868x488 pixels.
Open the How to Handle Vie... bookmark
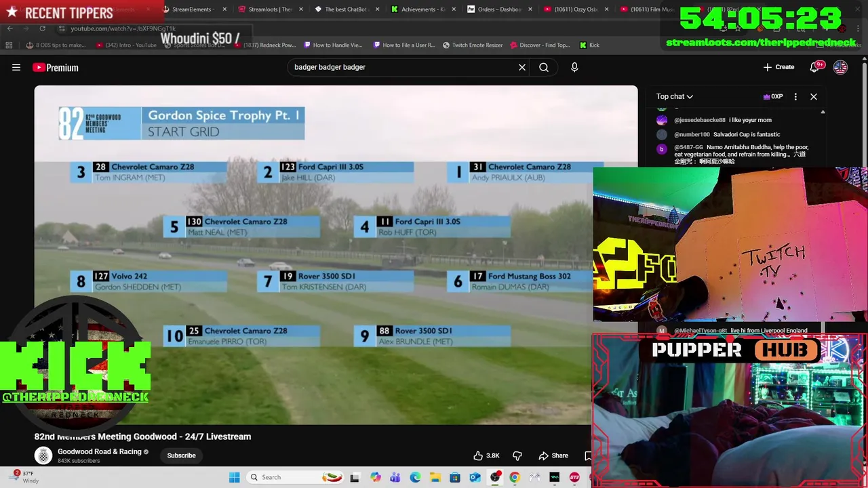333,45
